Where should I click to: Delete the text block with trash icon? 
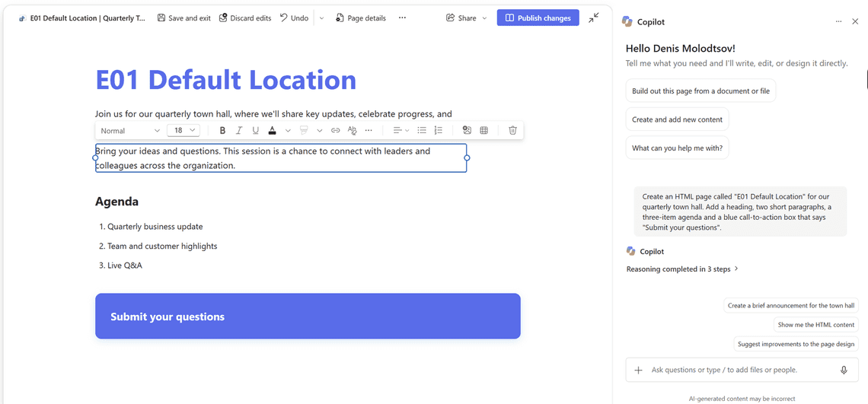click(513, 131)
